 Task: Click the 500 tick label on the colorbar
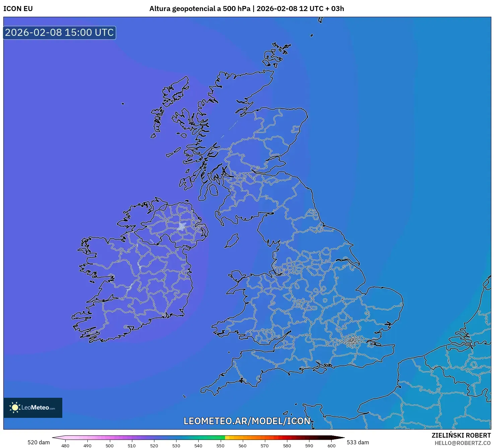pos(110,446)
